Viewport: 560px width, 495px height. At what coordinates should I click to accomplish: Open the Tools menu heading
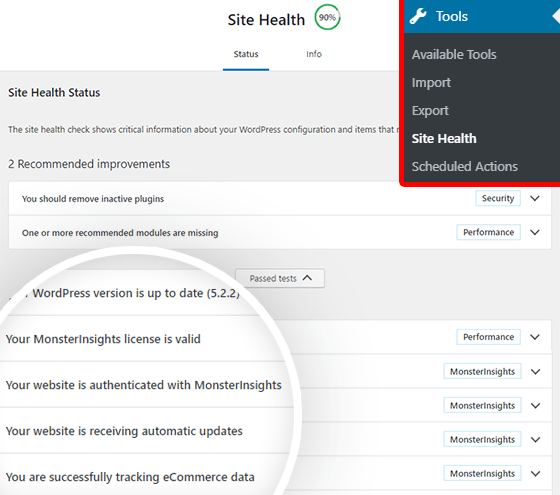click(482, 16)
